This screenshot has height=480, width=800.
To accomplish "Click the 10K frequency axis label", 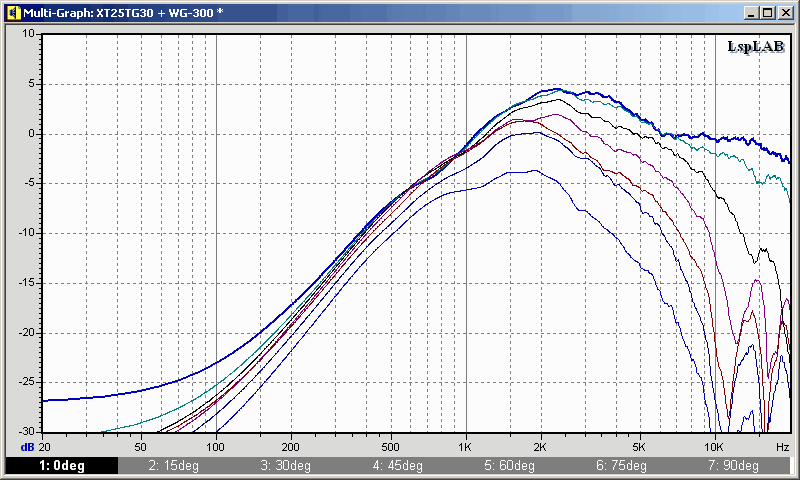I will point(714,447).
